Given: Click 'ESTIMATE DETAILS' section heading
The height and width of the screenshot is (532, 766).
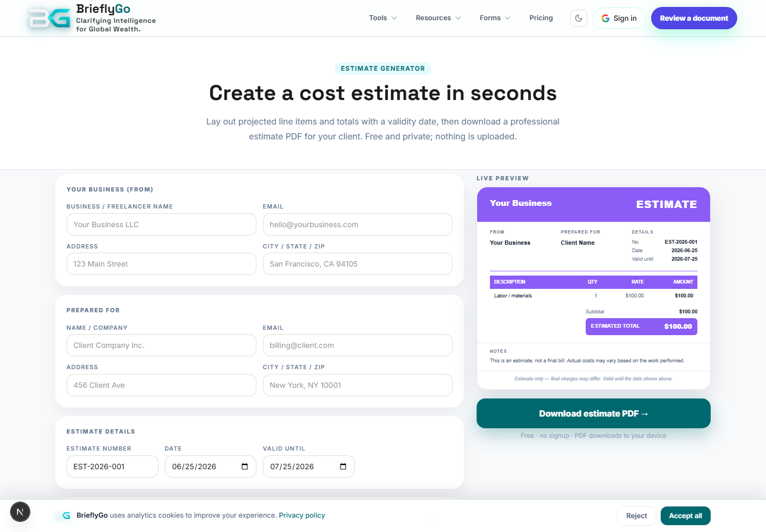Looking at the screenshot, I should click(101, 431).
